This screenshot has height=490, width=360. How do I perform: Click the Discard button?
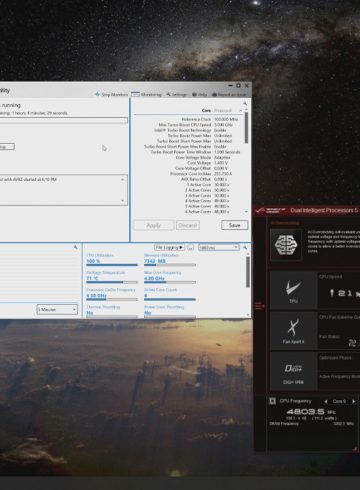[188, 225]
